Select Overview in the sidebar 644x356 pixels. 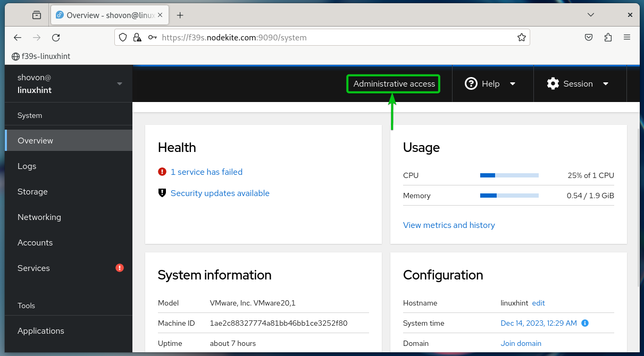point(68,141)
